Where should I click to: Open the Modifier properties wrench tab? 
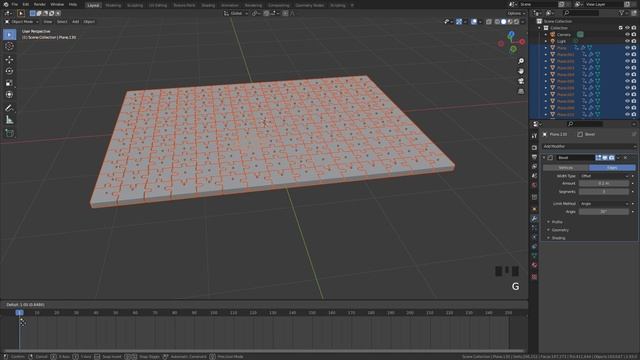pos(534,219)
